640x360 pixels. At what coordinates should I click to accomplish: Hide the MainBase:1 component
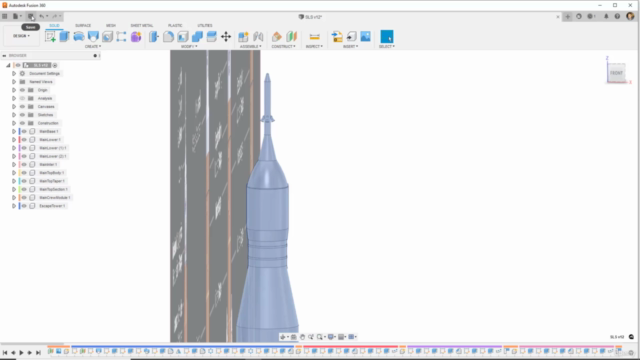pyautogui.click(x=24, y=131)
